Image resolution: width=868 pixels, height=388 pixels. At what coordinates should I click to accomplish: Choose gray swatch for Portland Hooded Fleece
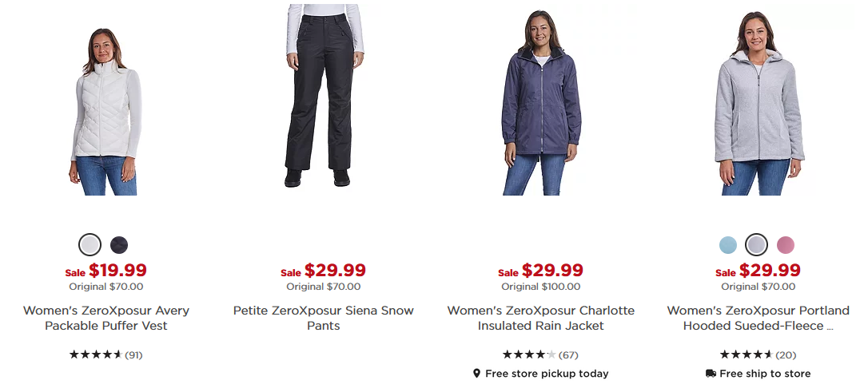tap(756, 245)
